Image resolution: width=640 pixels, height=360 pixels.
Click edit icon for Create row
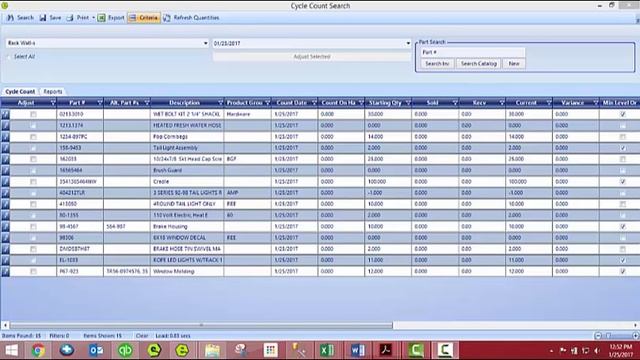coord(5,182)
